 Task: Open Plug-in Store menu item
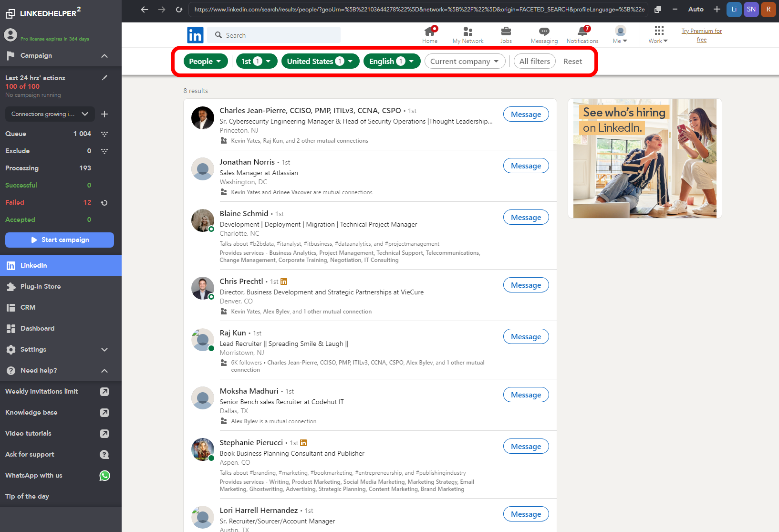pos(61,287)
